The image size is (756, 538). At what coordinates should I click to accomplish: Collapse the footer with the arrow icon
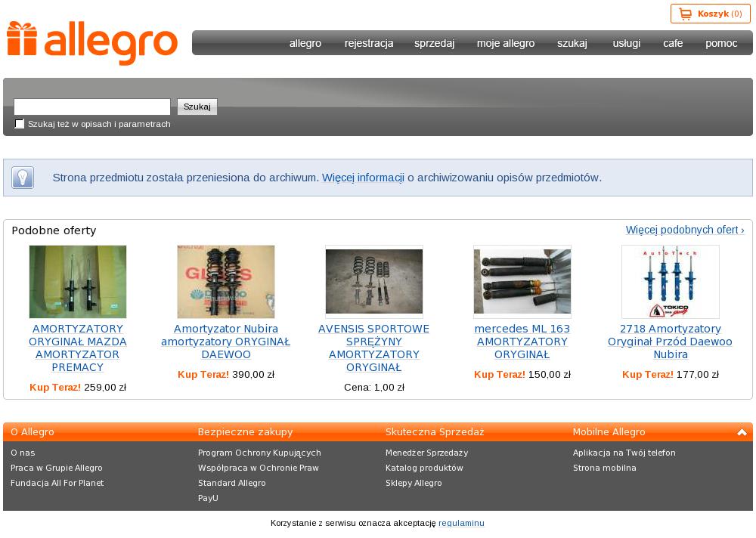[x=742, y=432]
